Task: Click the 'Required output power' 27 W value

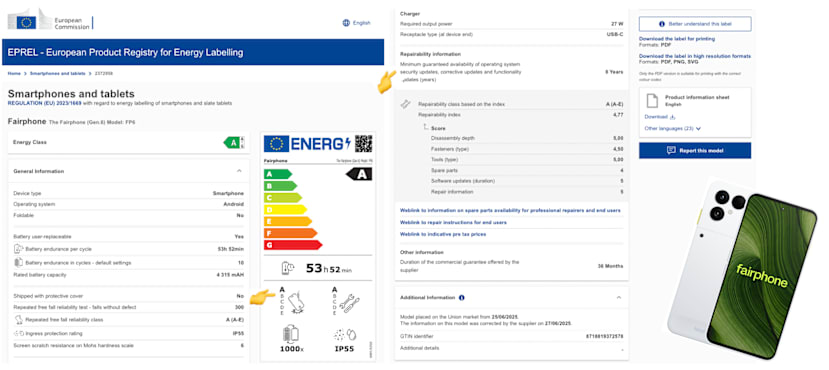Action: (x=618, y=24)
